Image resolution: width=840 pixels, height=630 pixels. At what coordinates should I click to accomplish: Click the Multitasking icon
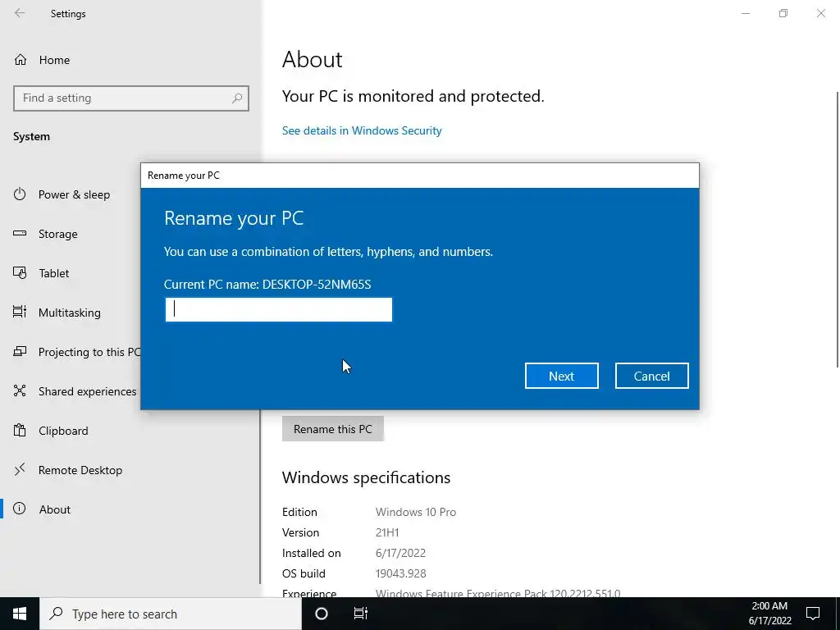coord(20,312)
